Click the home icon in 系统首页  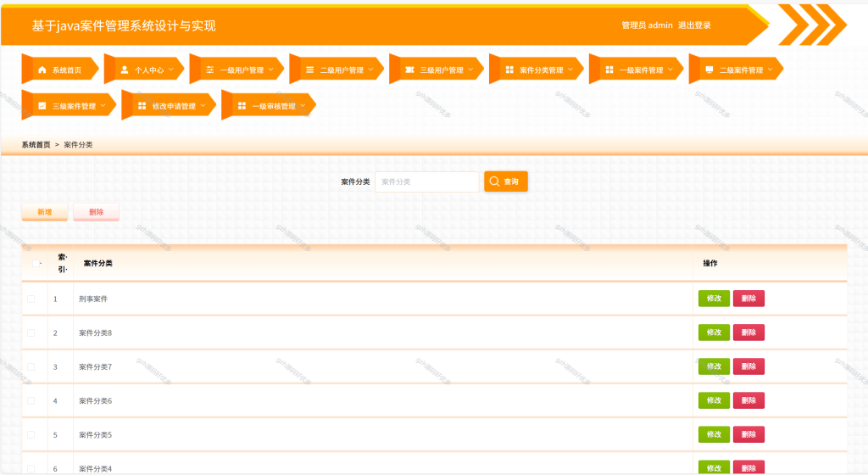(42, 70)
